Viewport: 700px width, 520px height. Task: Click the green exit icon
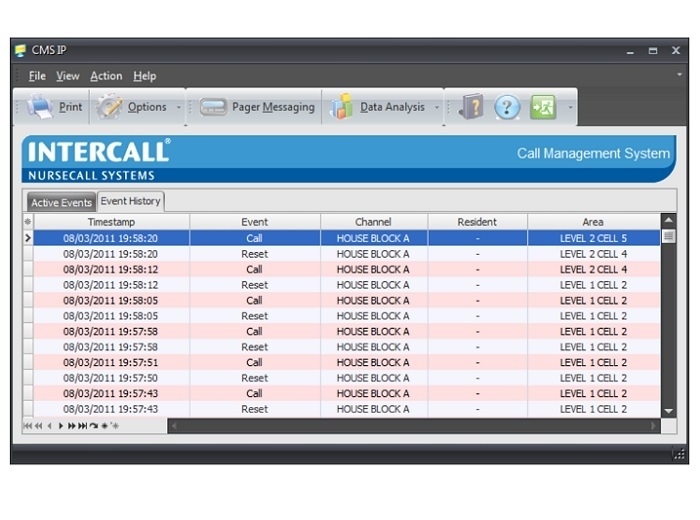(543, 107)
